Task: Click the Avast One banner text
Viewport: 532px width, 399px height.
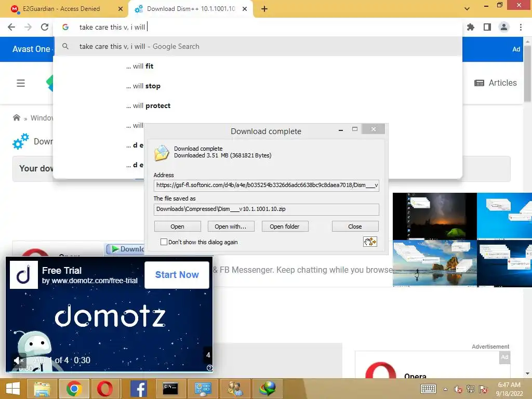Action: [31, 49]
